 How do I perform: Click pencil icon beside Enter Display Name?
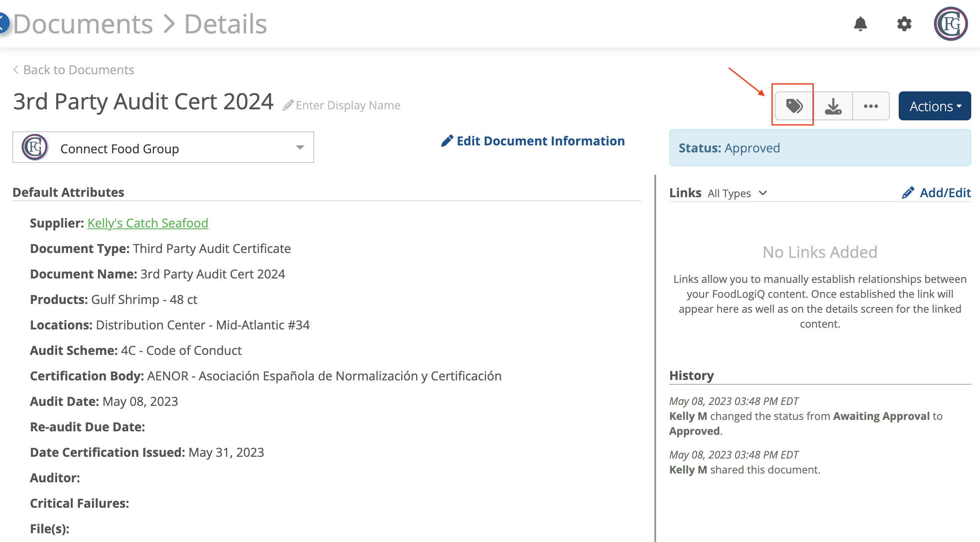pos(288,105)
